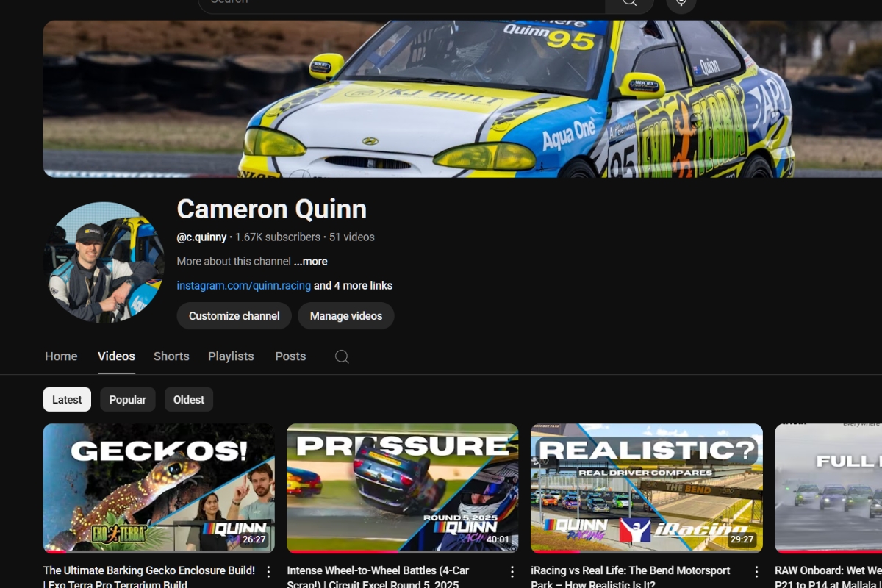This screenshot has width=882, height=588.
Task: Open the REALISTIC? iRacing video thumbnail
Action: [647, 488]
